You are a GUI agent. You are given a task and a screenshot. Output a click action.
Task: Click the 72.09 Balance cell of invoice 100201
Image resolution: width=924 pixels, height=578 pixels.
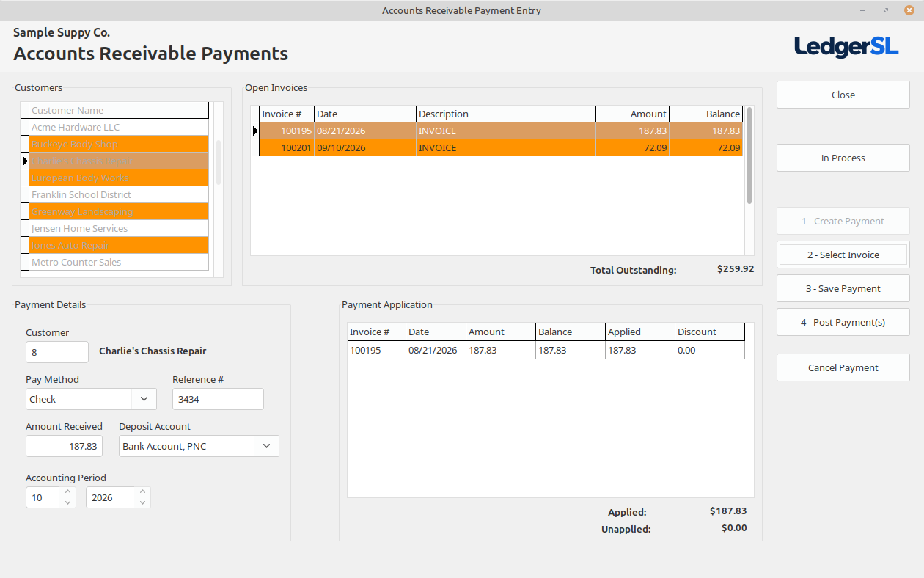[706, 147]
